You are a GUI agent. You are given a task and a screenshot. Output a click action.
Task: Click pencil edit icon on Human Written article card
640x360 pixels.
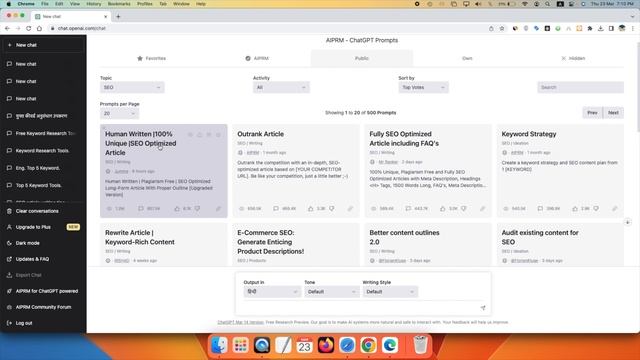(x=218, y=209)
